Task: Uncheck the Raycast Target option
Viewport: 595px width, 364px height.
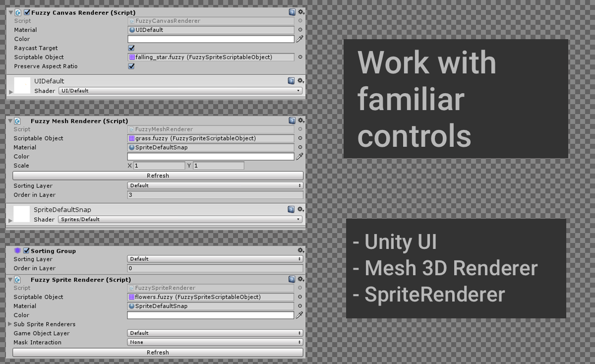Action: point(131,48)
